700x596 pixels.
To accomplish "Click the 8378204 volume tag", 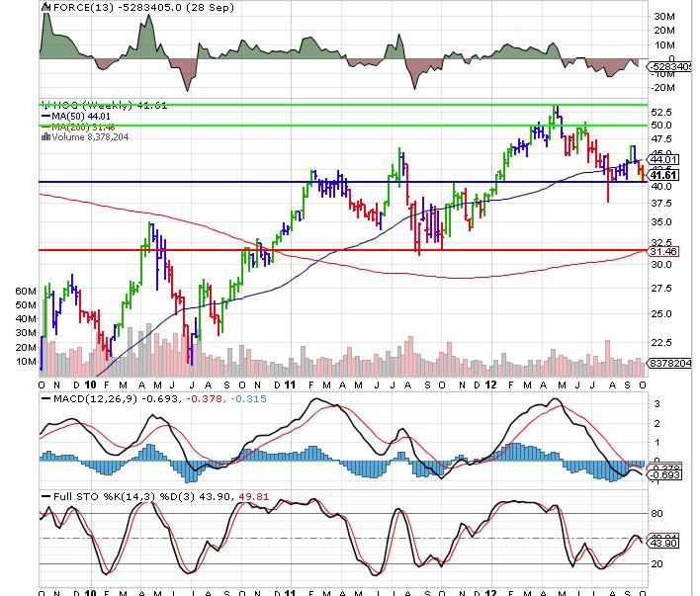I will point(669,364).
